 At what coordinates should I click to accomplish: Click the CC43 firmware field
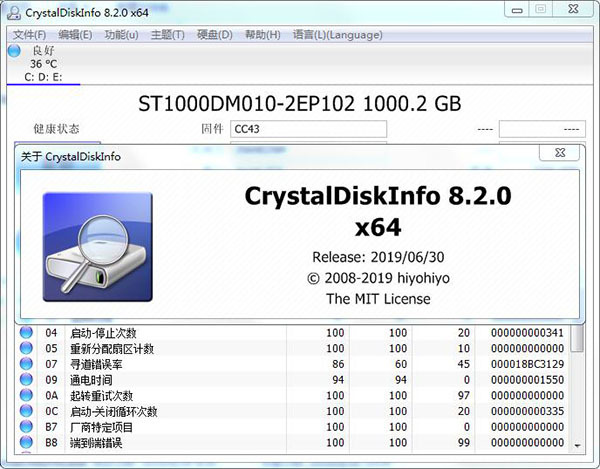(308, 129)
